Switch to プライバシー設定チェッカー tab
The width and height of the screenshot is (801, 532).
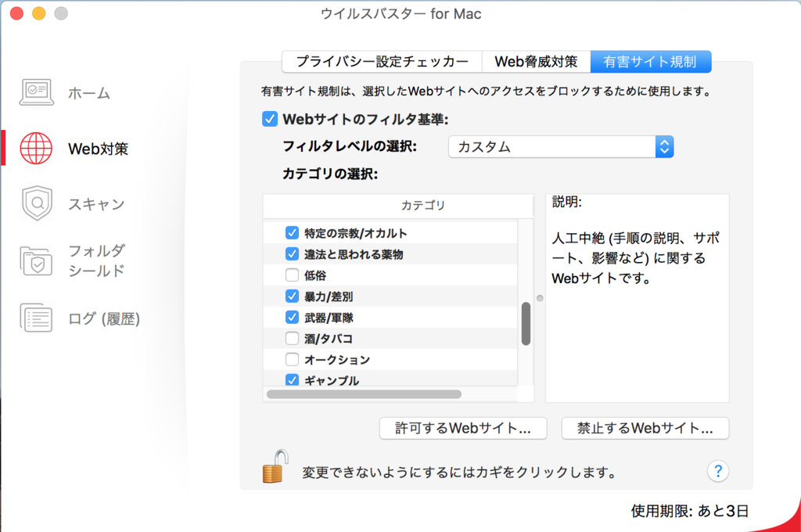382,62
